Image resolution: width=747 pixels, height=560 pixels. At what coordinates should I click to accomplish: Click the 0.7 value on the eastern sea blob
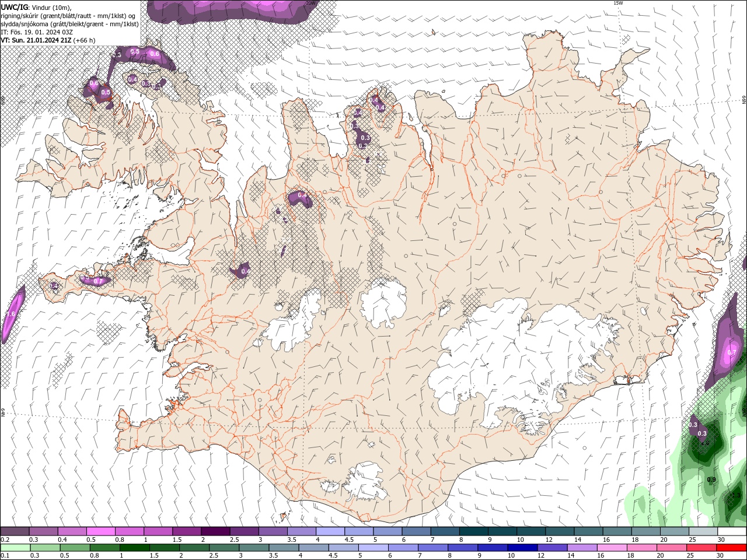pos(732,353)
